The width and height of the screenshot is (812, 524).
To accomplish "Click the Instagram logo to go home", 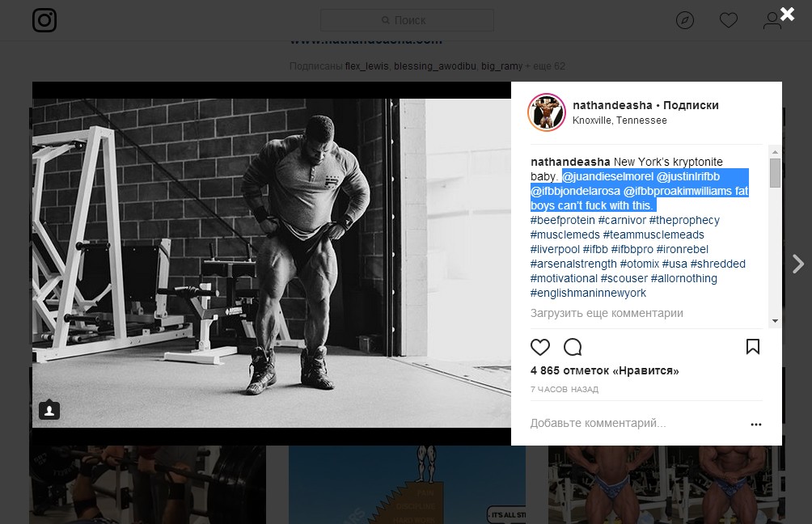I will coord(44,19).
